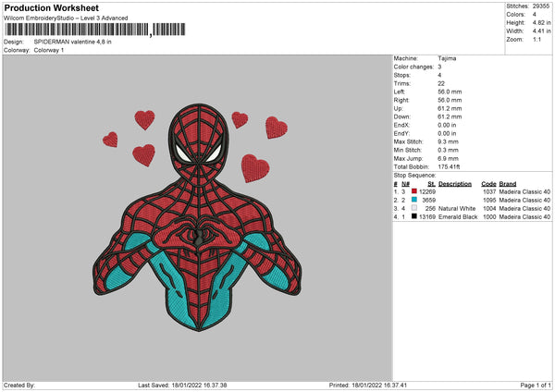Screen dimensions: 555x392
Task: Click the Code column header
Action: [488, 183]
